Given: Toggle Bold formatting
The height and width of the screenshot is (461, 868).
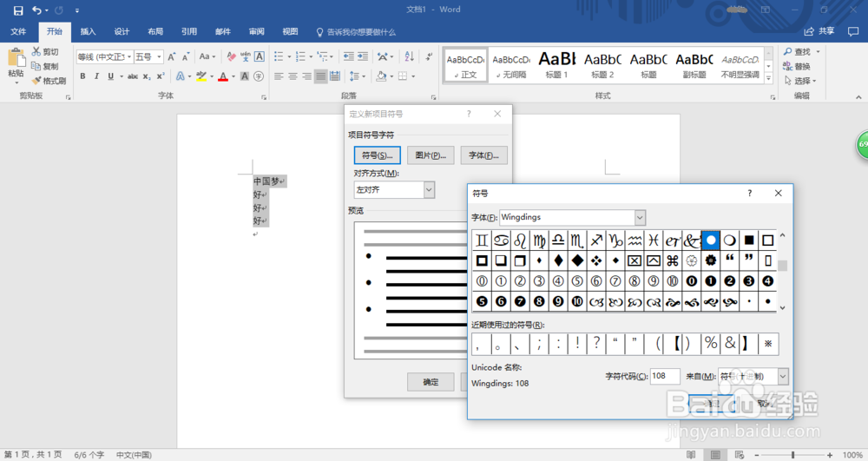Looking at the screenshot, I should [82, 76].
